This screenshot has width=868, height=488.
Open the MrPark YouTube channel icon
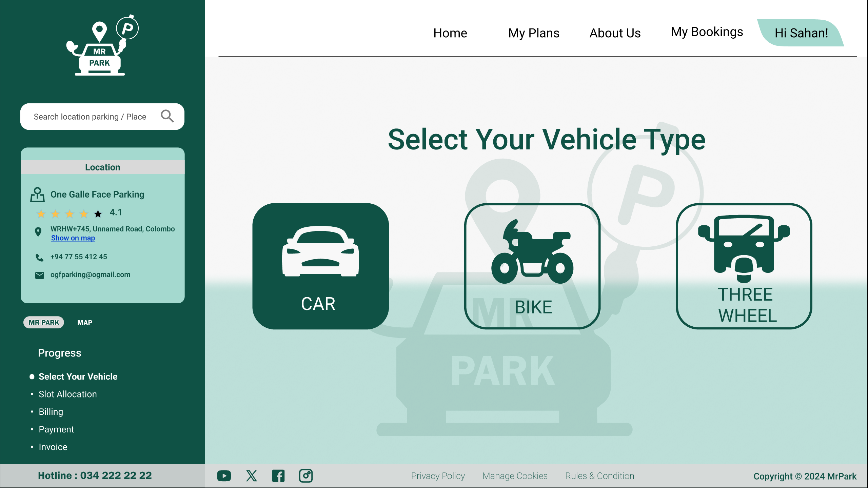(x=223, y=475)
